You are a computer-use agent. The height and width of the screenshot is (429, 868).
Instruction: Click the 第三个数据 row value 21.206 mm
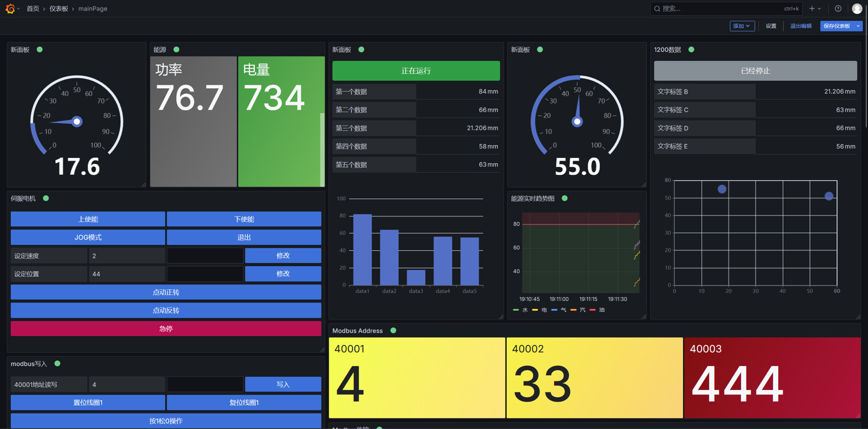tap(482, 128)
